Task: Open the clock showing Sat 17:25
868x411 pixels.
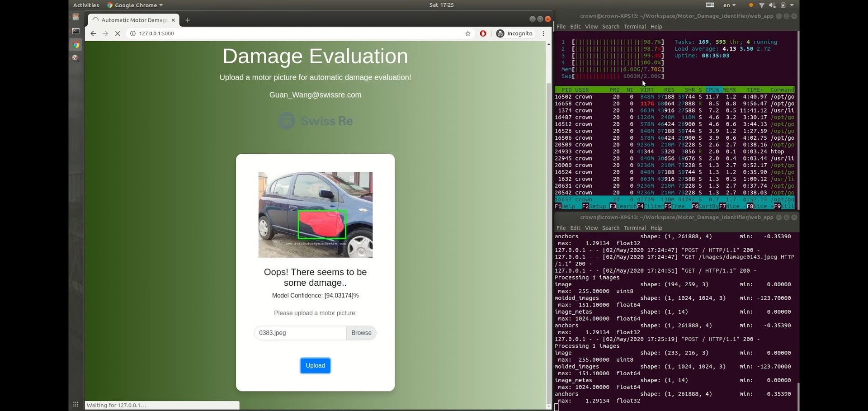Action: 441,5
